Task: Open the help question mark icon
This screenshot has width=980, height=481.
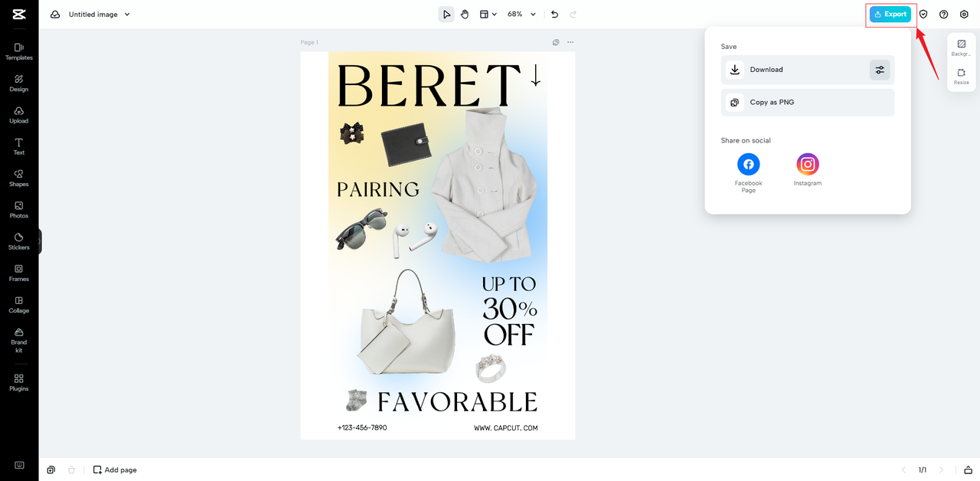Action: pyautogui.click(x=943, y=15)
